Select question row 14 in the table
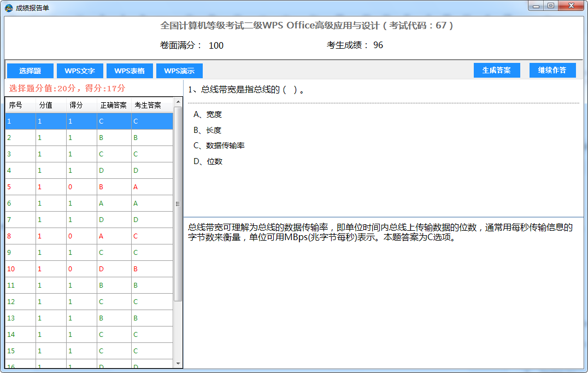Image resolution: width=588 pixels, height=373 pixels. [89, 334]
